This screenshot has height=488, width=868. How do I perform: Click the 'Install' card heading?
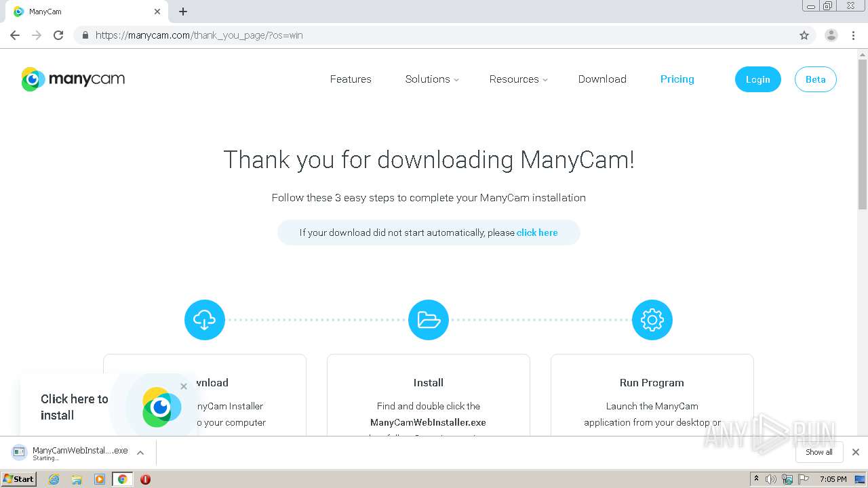(429, 383)
